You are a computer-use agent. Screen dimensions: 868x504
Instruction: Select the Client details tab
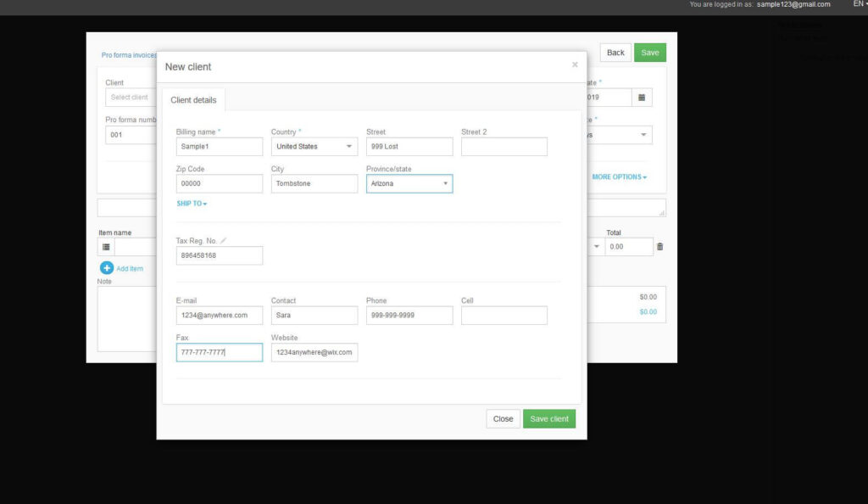pos(193,100)
